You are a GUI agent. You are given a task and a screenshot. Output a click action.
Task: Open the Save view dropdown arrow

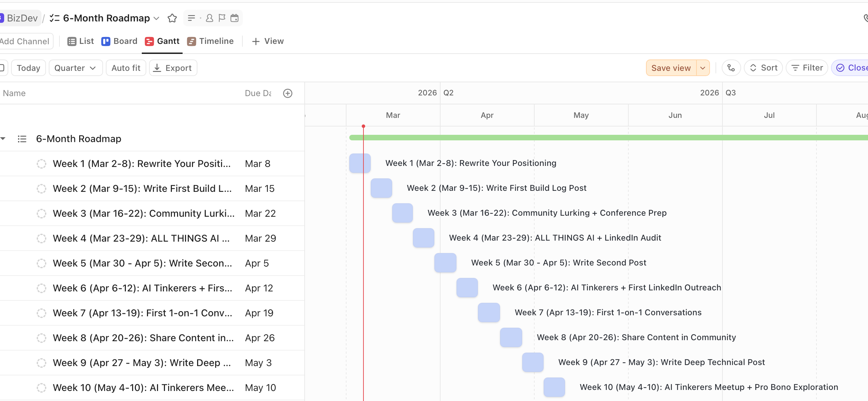pyautogui.click(x=703, y=68)
